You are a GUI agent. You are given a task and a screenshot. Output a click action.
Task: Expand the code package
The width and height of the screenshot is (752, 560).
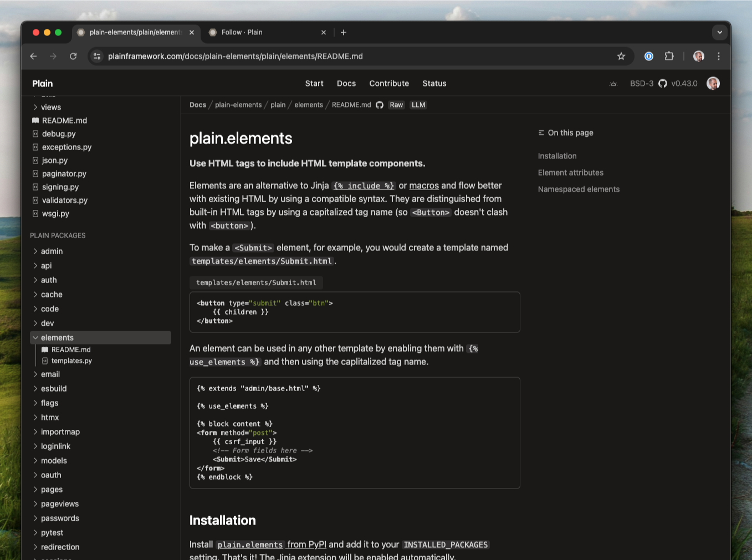50,309
